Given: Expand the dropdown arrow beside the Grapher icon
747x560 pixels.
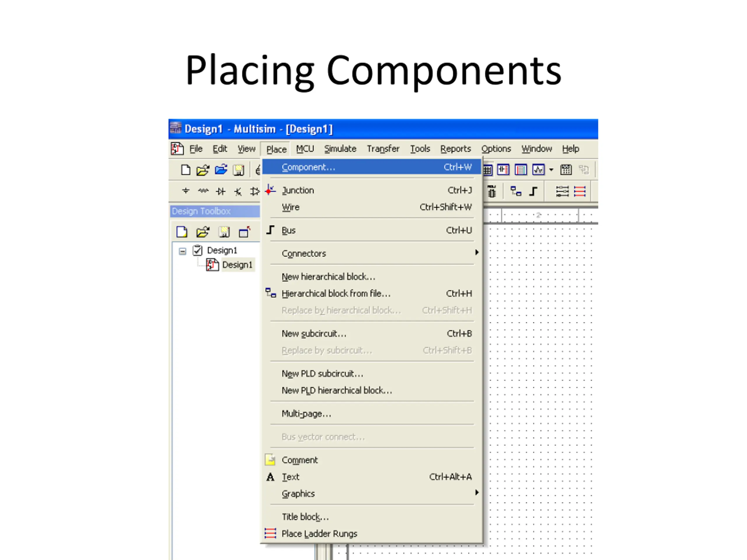Looking at the screenshot, I should click(x=551, y=169).
